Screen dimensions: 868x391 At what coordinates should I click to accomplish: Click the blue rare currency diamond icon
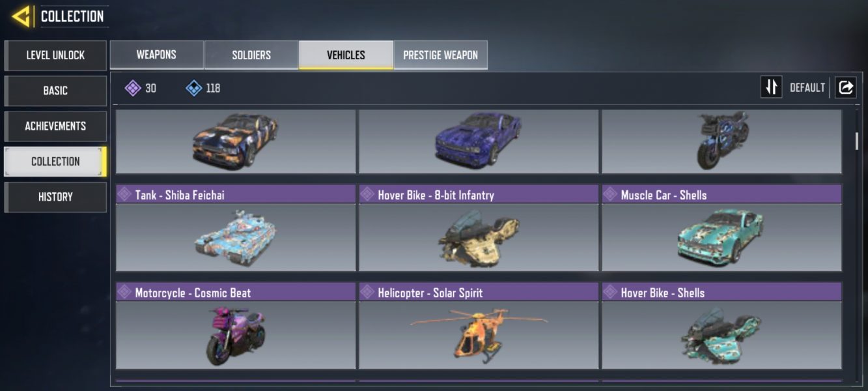193,88
